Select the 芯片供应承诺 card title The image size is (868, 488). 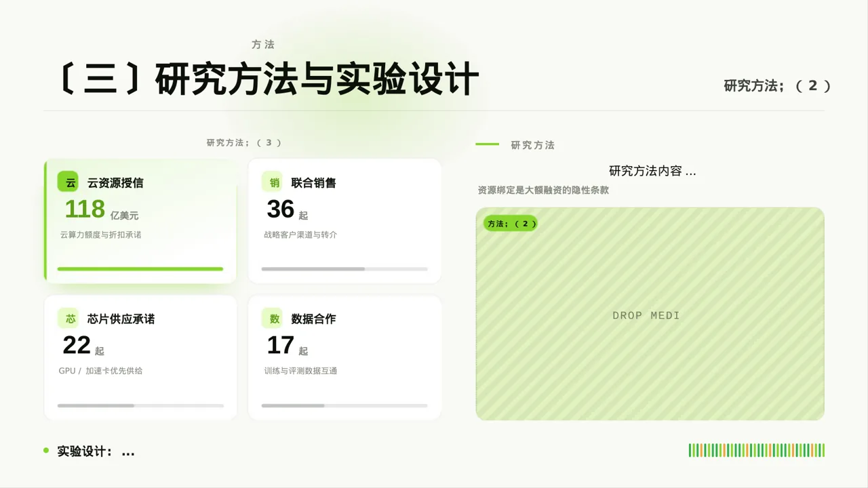click(121, 319)
